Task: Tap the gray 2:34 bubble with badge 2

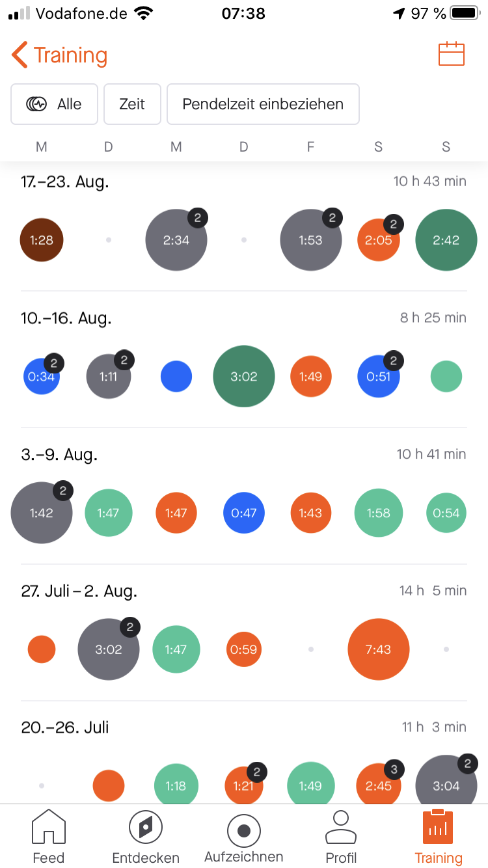Action: (176, 239)
